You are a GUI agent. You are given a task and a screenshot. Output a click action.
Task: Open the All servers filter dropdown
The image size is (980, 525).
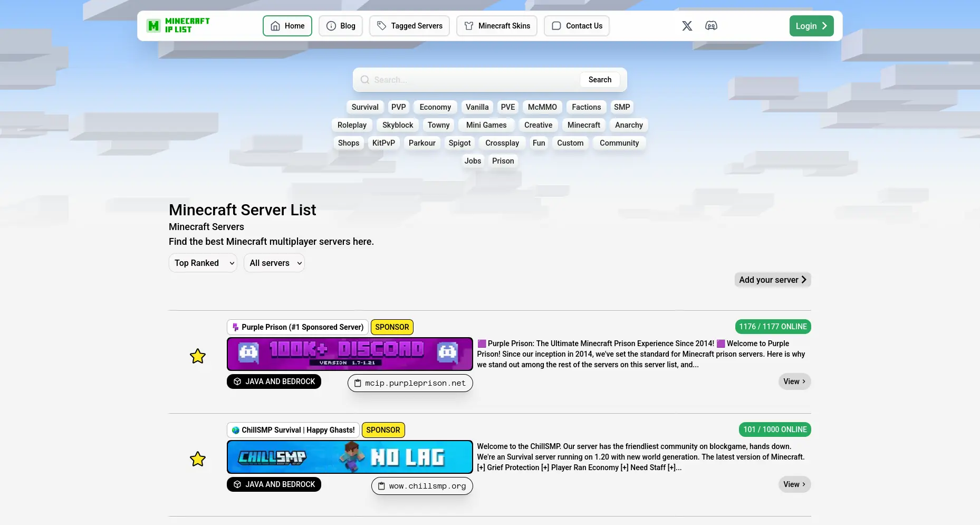tap(274, 263)
